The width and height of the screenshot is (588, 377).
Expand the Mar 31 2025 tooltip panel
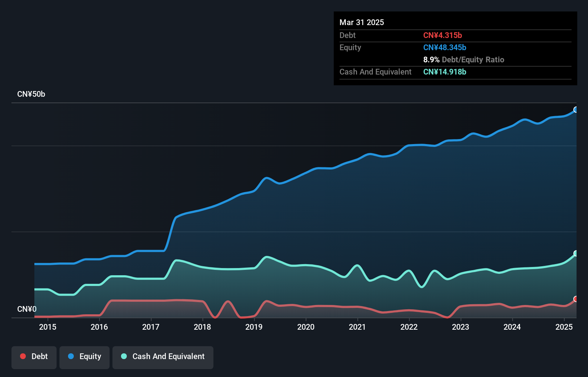[x=362, y=22]
